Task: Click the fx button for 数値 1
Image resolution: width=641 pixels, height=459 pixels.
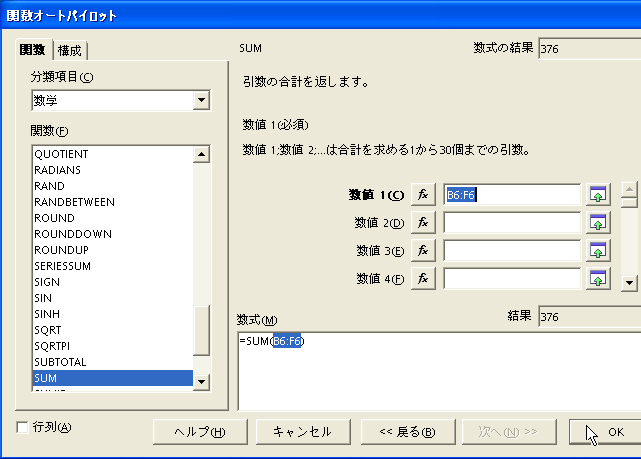Action: (423, 195)
